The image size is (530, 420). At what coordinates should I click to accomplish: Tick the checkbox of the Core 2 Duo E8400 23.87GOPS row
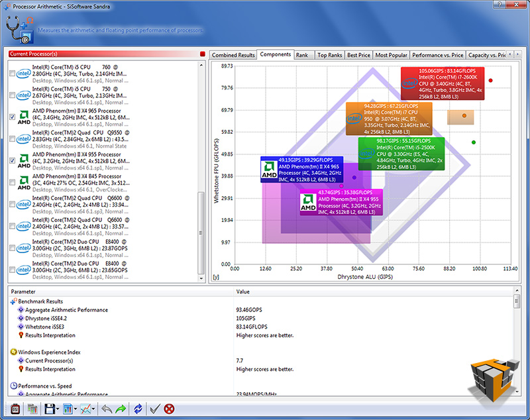click(x=12, y=248)
